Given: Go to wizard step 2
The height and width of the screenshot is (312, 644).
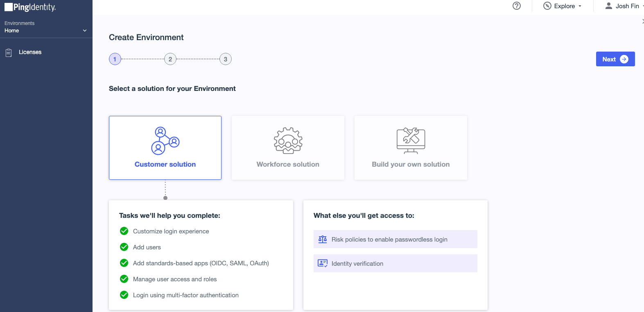Looking at the screenshot, I should (170, 59).
